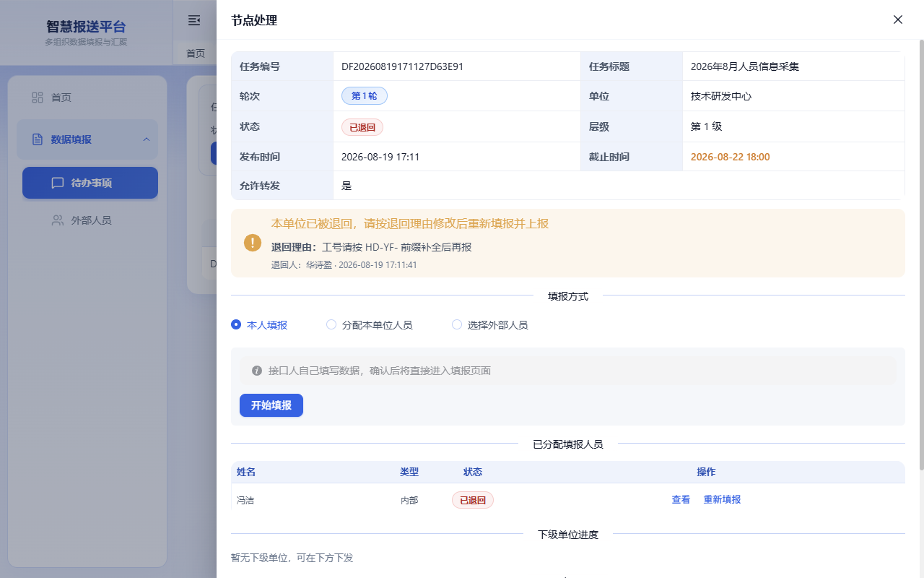924x578 pixels.
Task: Click the 开始填报 button
Action: [x=271, y=405]
